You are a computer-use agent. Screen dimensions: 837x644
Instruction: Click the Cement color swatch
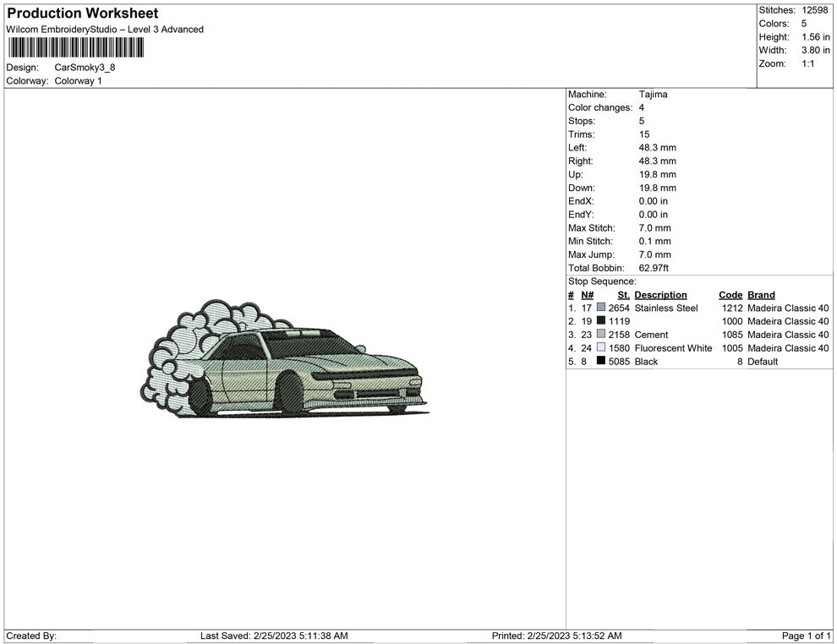coord(601,334)
